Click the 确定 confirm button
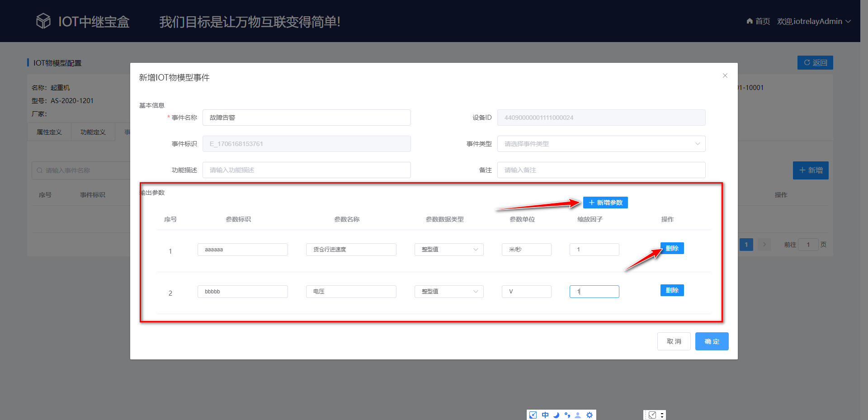The width and height of the screenshot is (868, 420). tap(712, 341)
